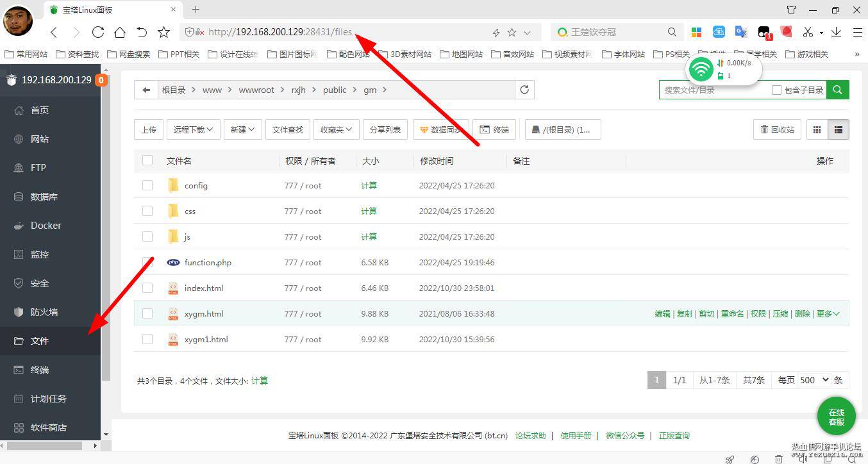Expand the address bar dropdown chevron
Viewport: 868px width, 464px height.
(x=528, y=33)
